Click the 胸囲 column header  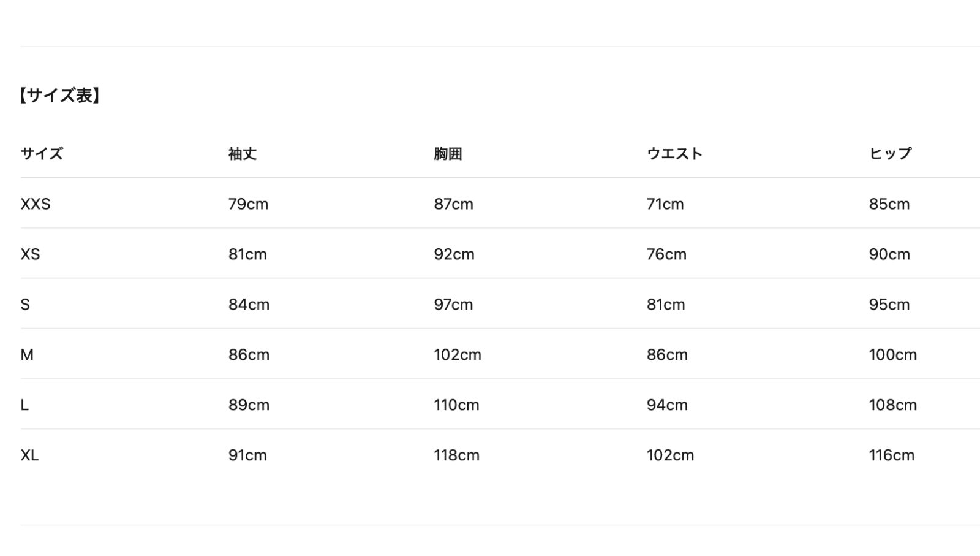point(448,153)
